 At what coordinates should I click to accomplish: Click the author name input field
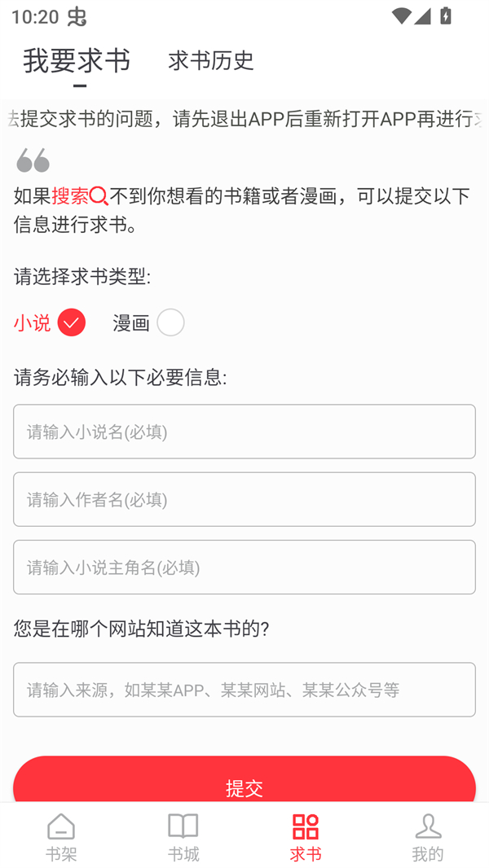coord(244,499)
